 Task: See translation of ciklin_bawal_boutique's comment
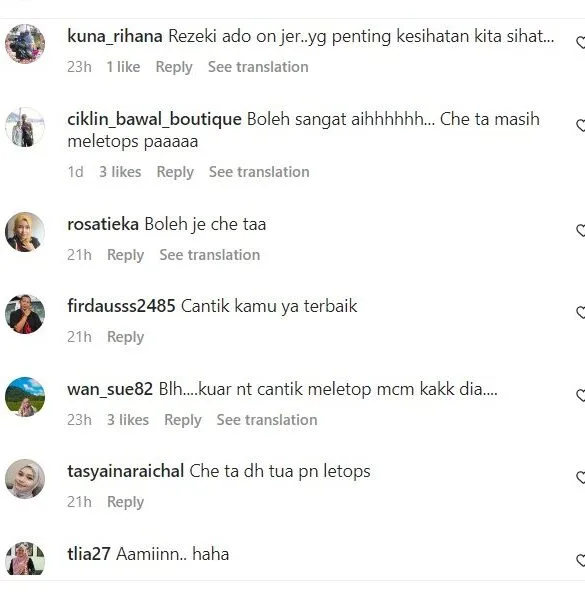[x=259, y=172]
